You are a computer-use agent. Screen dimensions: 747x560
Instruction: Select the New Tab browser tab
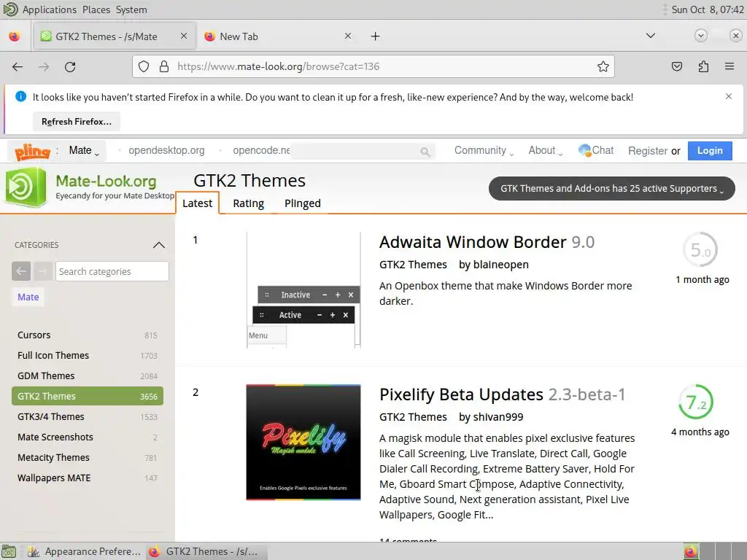(x=276, y=36)
